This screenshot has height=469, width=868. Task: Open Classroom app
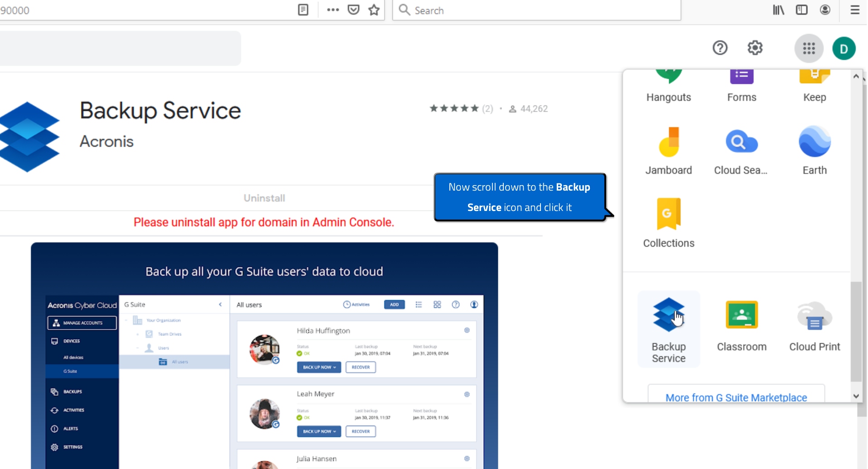click(742, 326)
